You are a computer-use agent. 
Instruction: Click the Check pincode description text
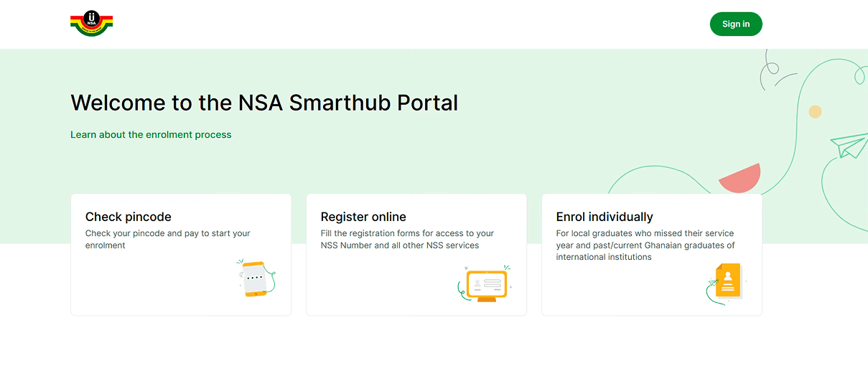pyautogui.click(x=168, y=239)
